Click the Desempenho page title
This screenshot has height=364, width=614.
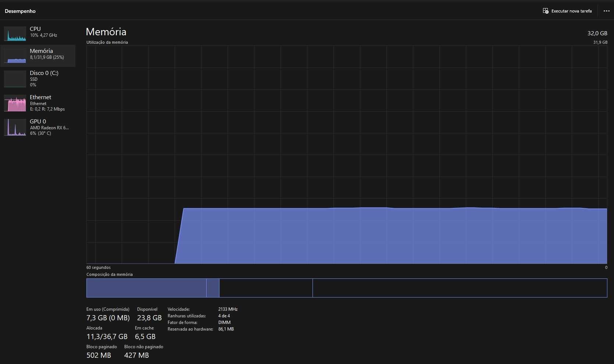[x=20, y=11]
